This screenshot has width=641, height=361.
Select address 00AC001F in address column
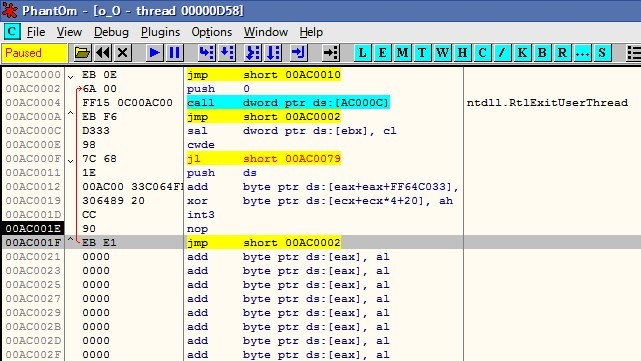33,242
